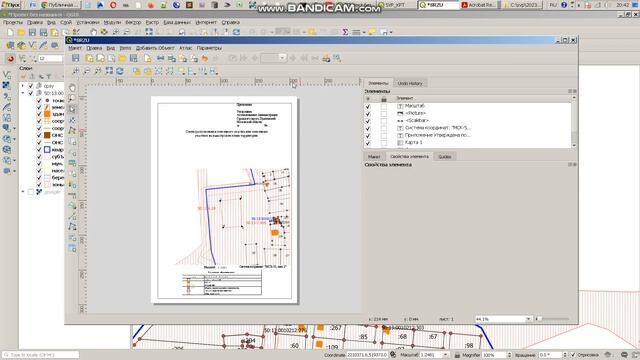
Task: Open the Атлас menu
Action: click(x=186, y=48)
